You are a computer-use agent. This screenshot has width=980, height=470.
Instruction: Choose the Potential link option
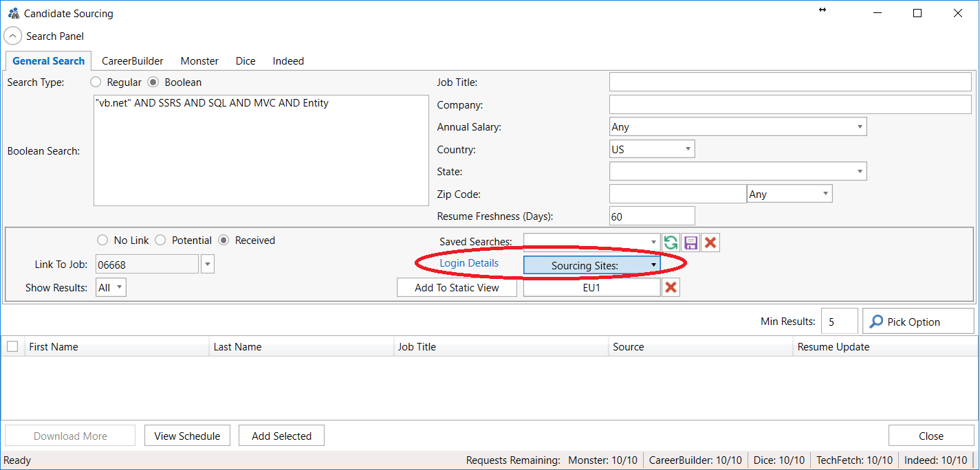coord(160,240)
